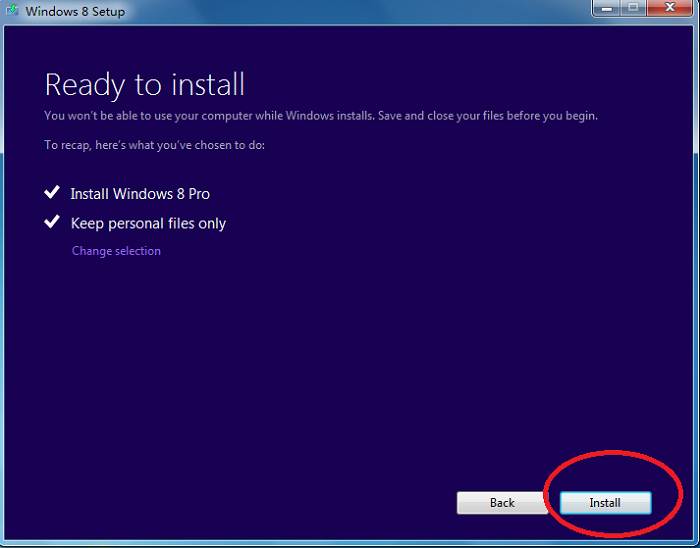Screen dimensions: 700x548
Task: Close the Windows 8 Setup window
Action: (670, 8)
